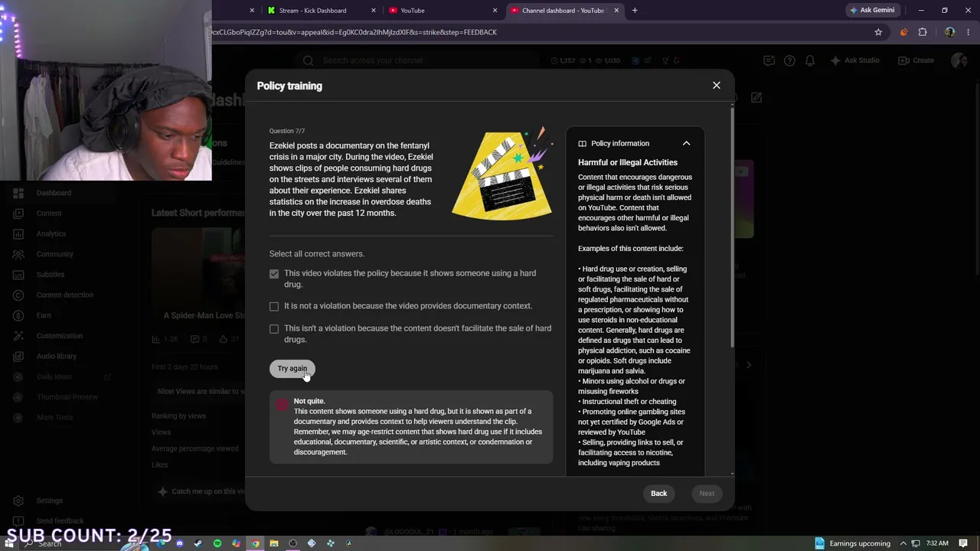The width and height of the screenshot is (980, 551).
Task: Click the Policy information book icon
Action: (582, 144)
